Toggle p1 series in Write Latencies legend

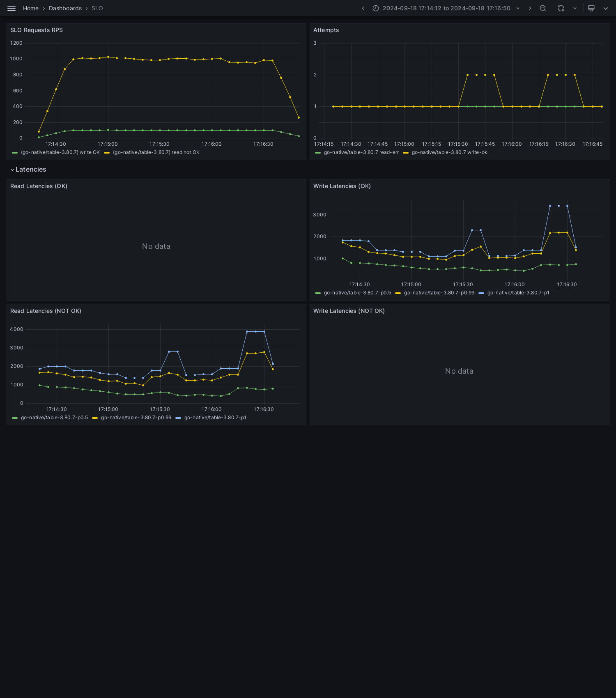(x=518, y=293)
